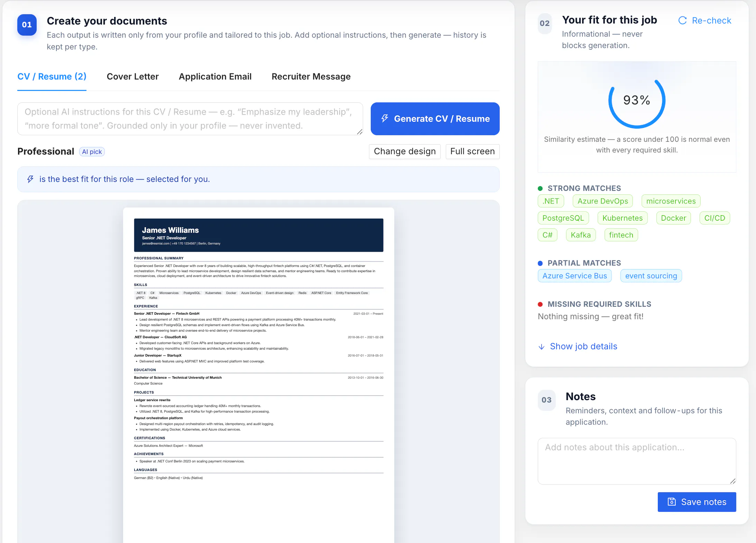Open Change design options
The image size is (756, 543).
pos(405,151)
